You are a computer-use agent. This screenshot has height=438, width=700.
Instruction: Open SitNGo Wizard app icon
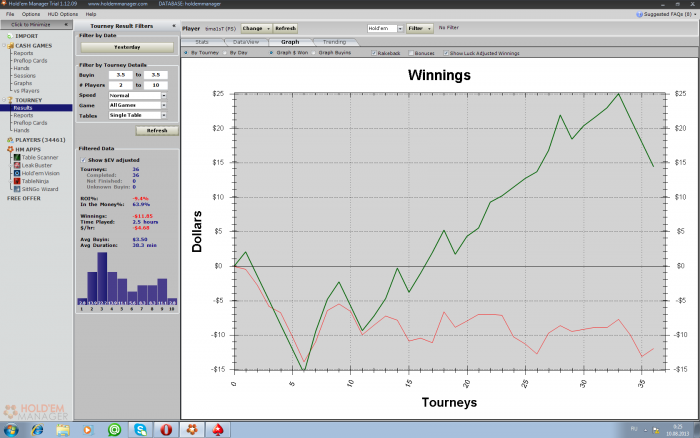tap(17, 189)
